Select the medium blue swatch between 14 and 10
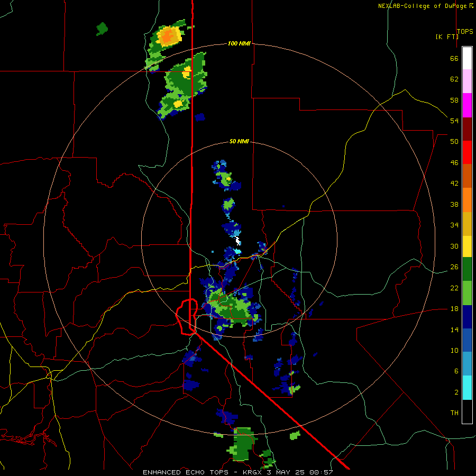 [467, 340]
